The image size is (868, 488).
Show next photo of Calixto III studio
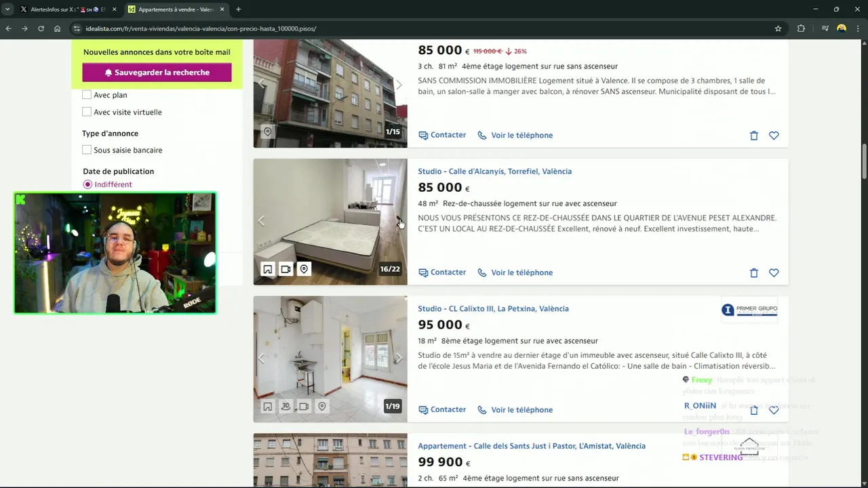(399, 359)
